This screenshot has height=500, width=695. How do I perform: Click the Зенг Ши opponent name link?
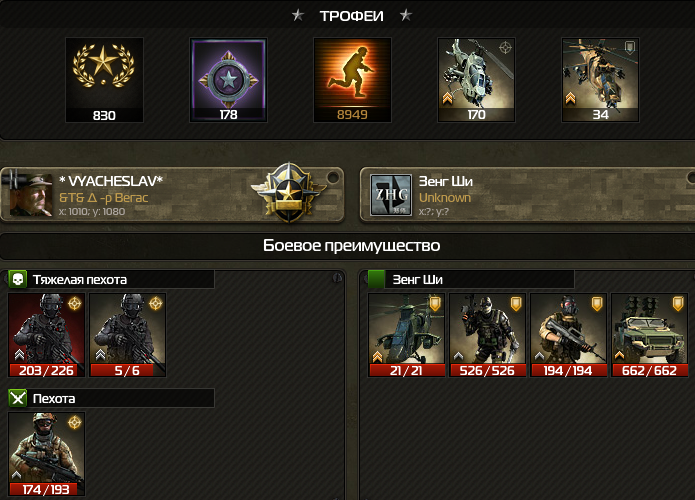(x=446, y=181)
